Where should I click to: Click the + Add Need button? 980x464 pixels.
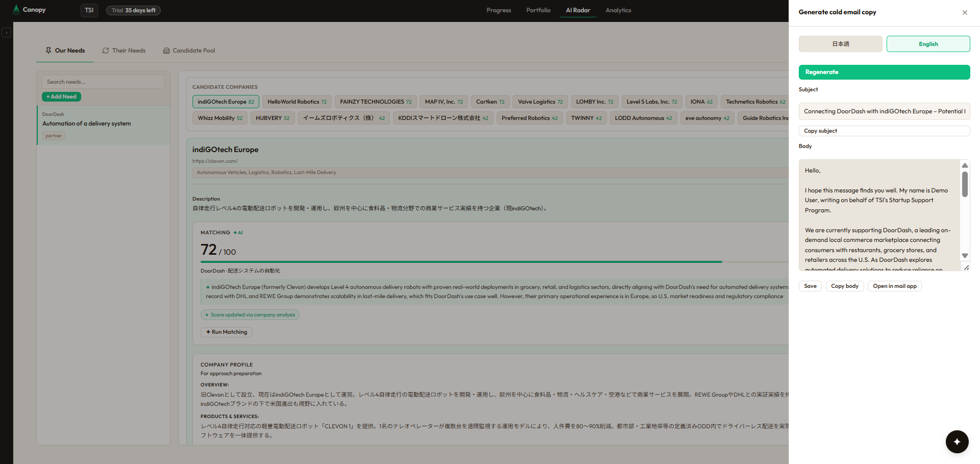click(x=61, y=96)
